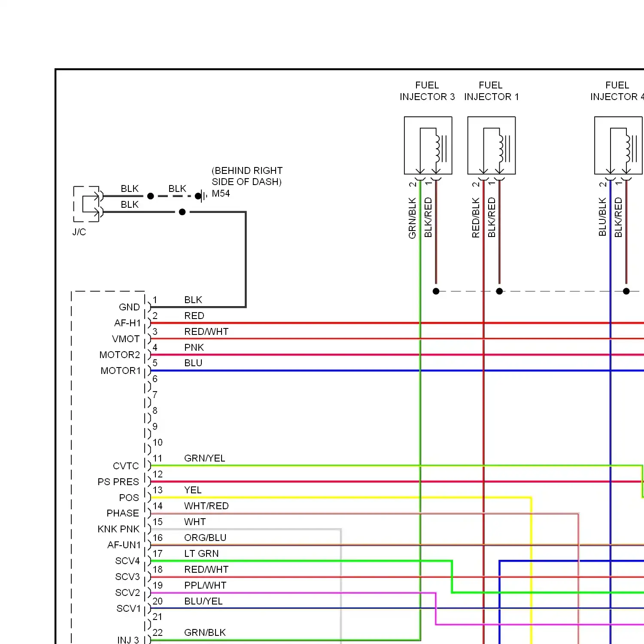The height and width of the screenshot is (644, 644).
Task: Select the "RED/WHT" wire label at pin 18
Action: 206,570
